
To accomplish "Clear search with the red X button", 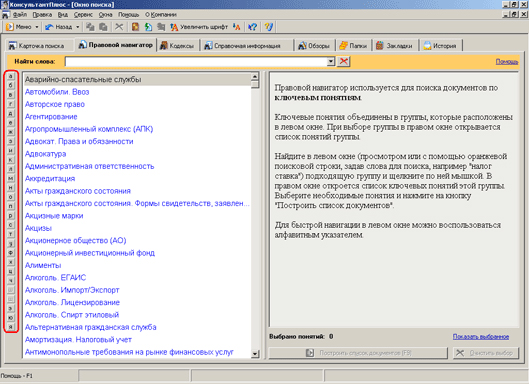I will click(x=343, y=61).
